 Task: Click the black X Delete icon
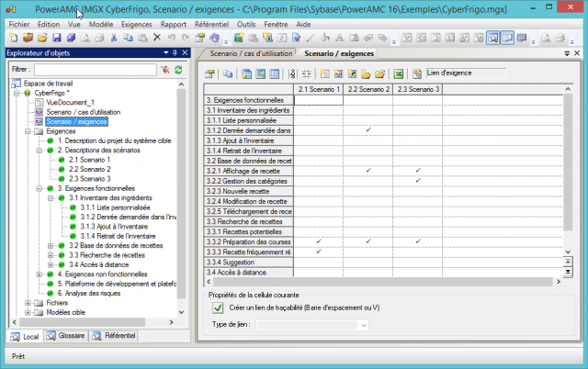tap(157, 38)
